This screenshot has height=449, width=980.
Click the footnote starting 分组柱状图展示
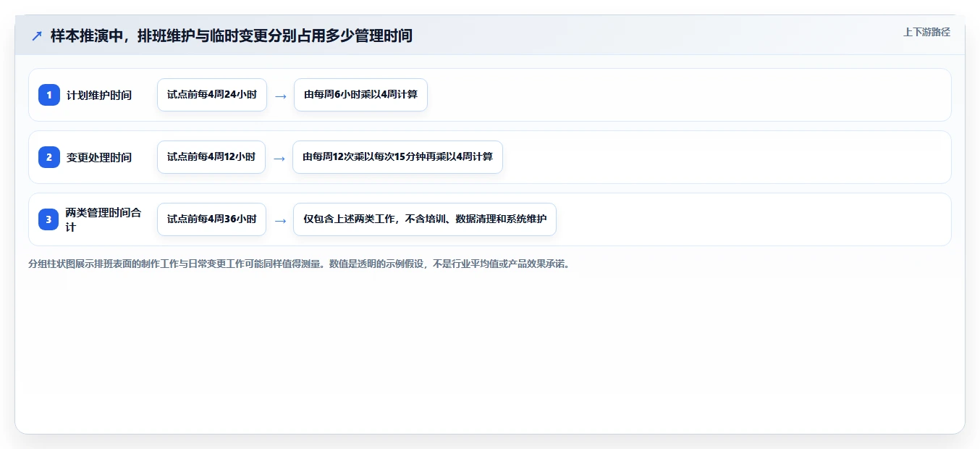pyautogui.click(x=299, y=264)
